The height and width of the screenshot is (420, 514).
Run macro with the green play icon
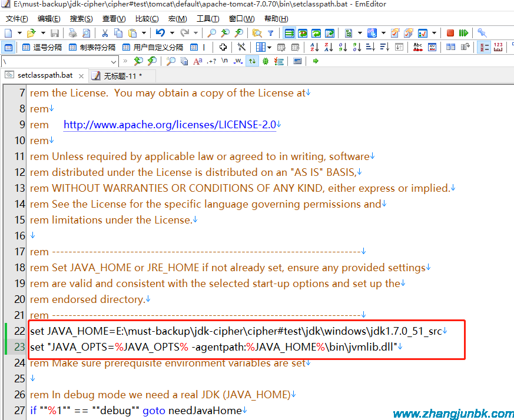[463, 33]
